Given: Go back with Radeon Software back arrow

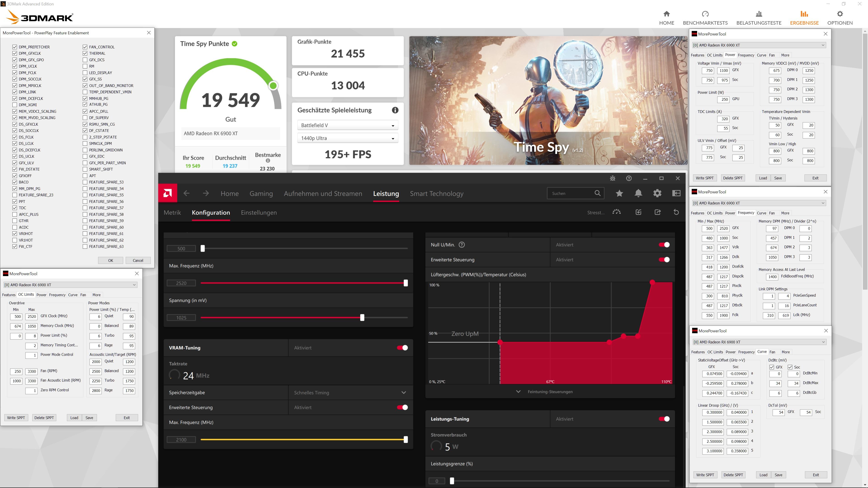Looking at the screenshot, I should point(186,193).
